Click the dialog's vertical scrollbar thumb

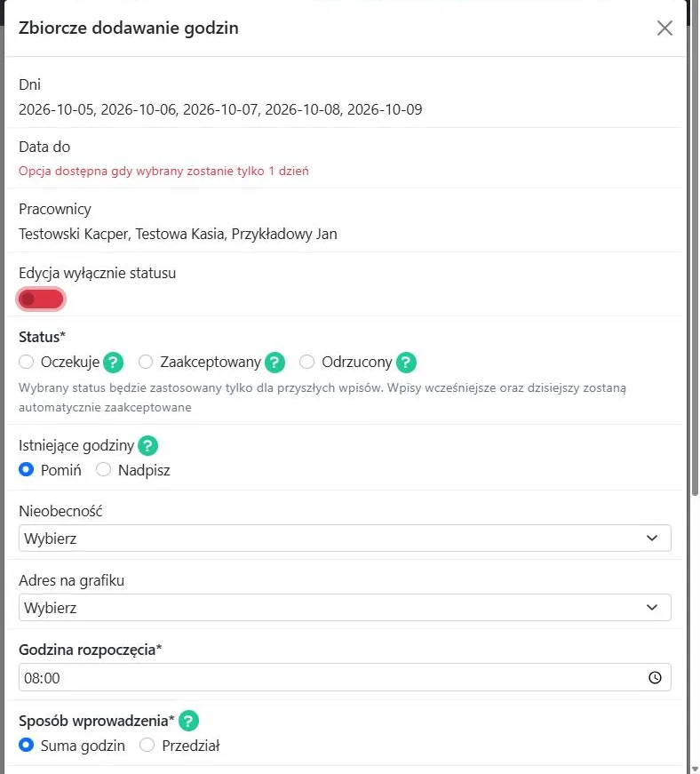tap(695, 247)
